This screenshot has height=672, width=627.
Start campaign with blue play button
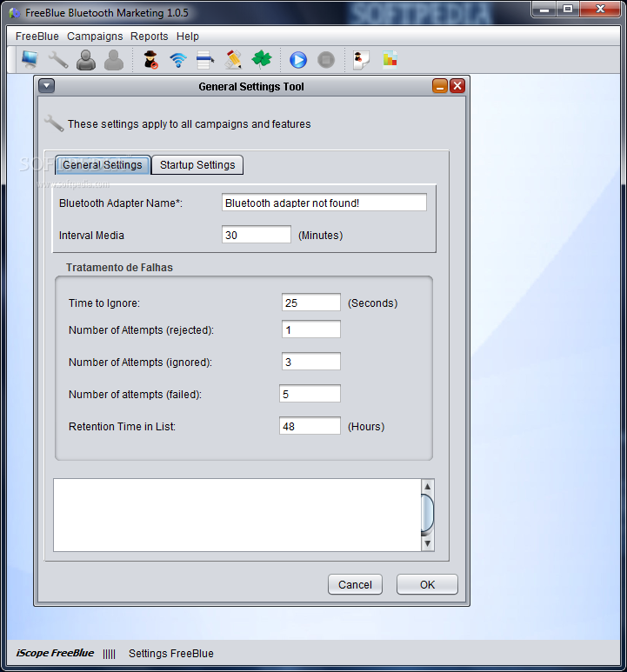point(298,60)
